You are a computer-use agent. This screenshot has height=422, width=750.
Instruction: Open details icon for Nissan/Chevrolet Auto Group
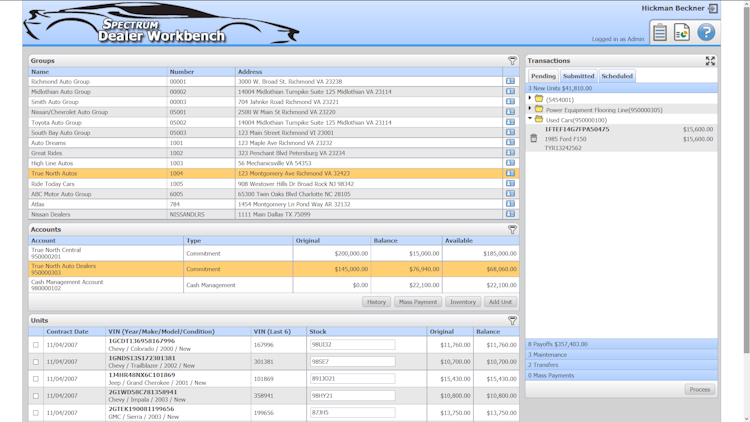[x=510, y=111]
